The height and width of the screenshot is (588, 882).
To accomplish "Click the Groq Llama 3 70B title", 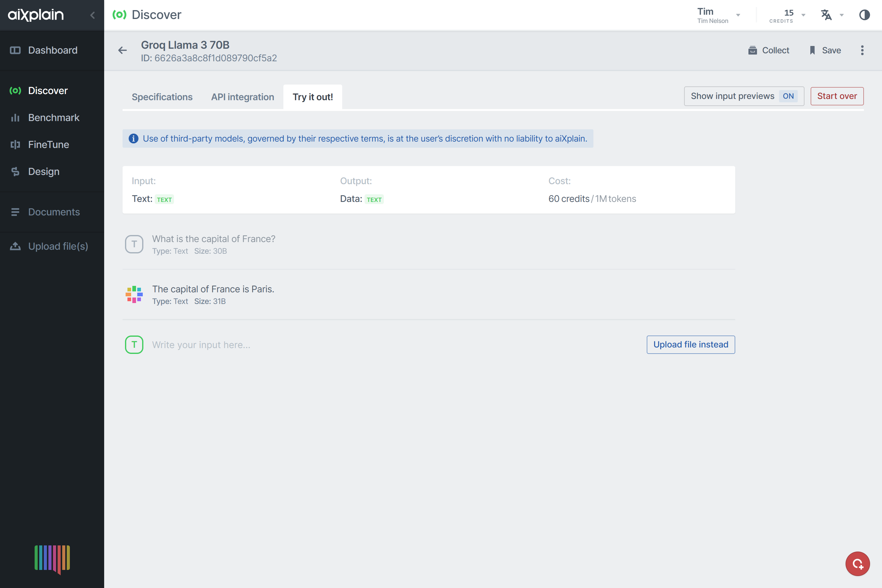I will [x=185, y=45].
